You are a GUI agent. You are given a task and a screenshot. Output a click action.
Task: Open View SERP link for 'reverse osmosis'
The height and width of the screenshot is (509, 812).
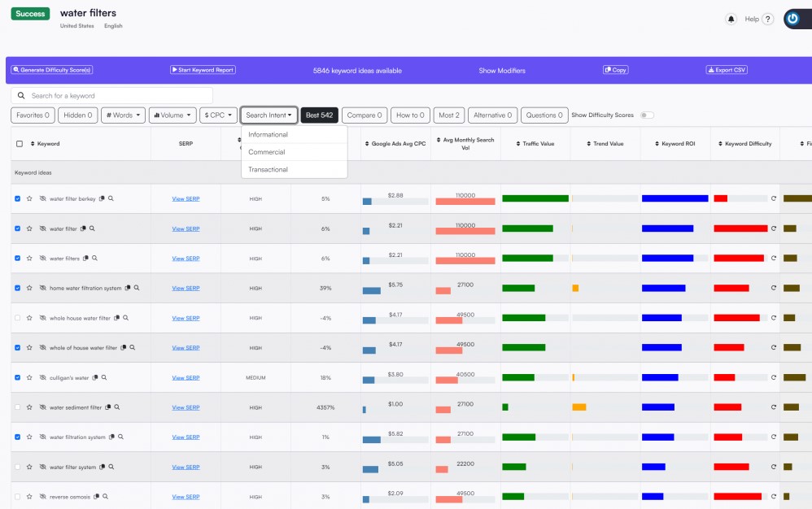point(186,497)
